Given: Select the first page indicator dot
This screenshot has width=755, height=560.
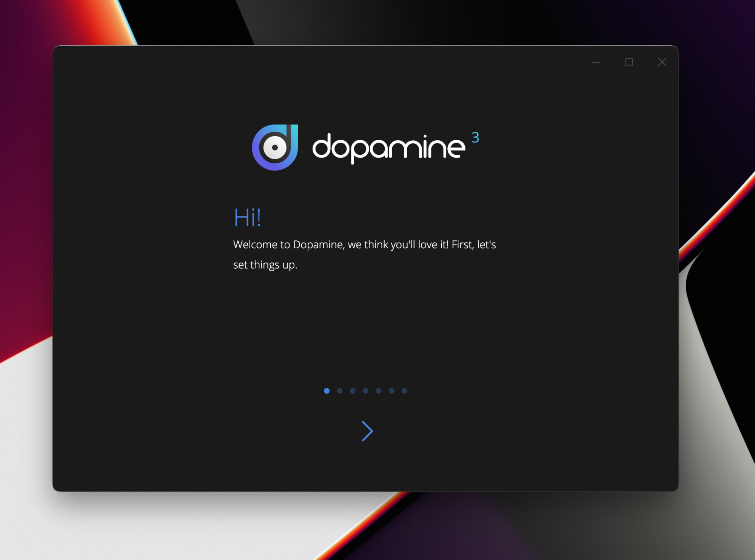Looking at the screenshot, I should click(x=327, y=391).
